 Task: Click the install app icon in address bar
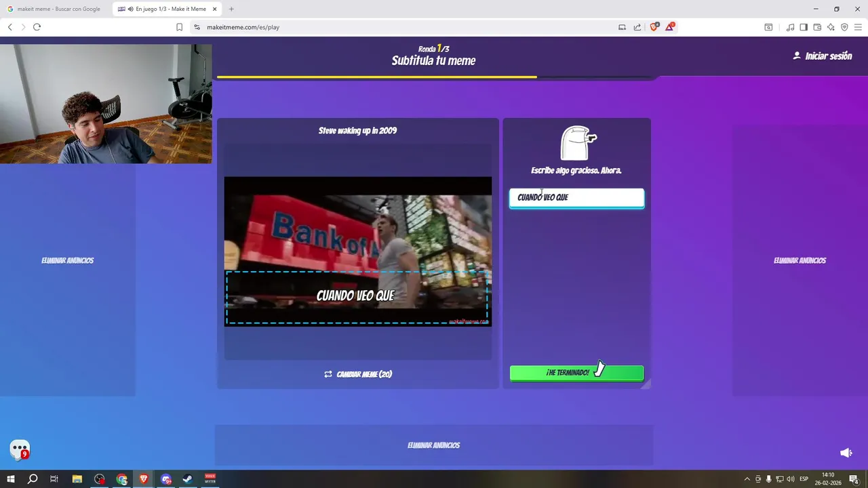coord(622,27)
